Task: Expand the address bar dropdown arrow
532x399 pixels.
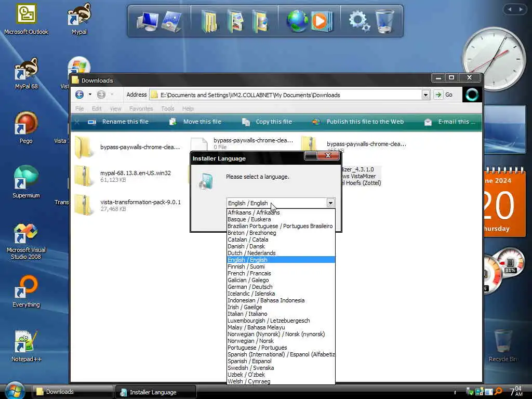Action: point(425,95)
